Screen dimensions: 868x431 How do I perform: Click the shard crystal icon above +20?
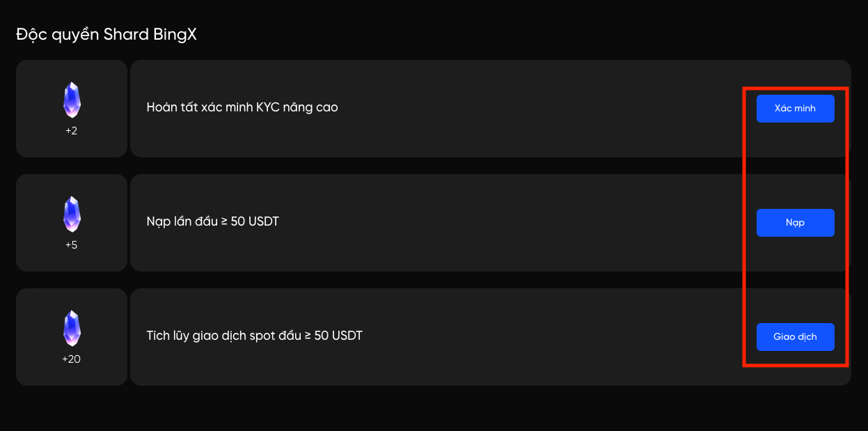click(x=72, y=328)
